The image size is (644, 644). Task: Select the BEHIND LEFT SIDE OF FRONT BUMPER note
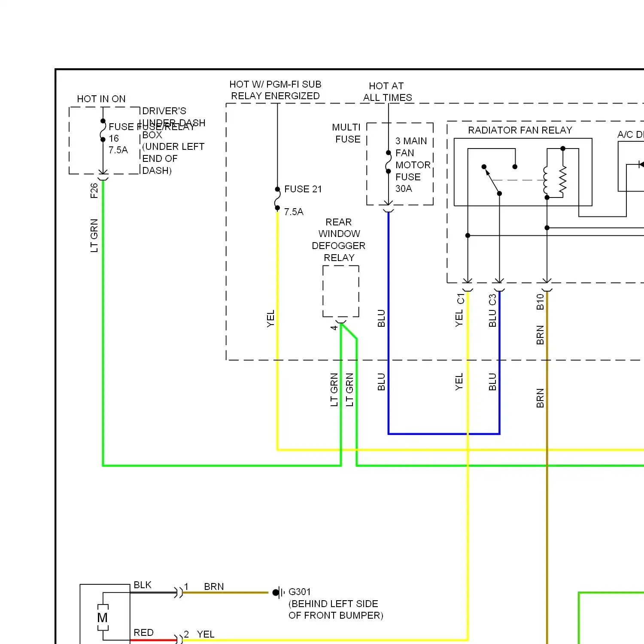coord(336,610)
